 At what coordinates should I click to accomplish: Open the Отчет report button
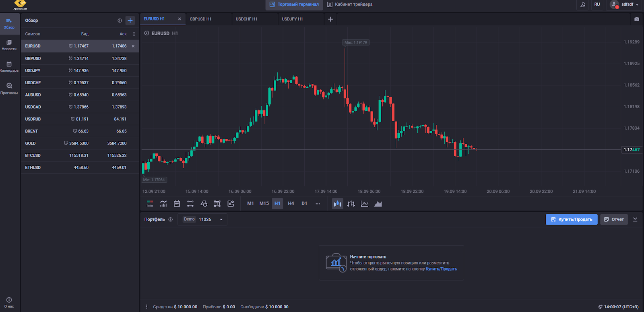click(614, 219)
